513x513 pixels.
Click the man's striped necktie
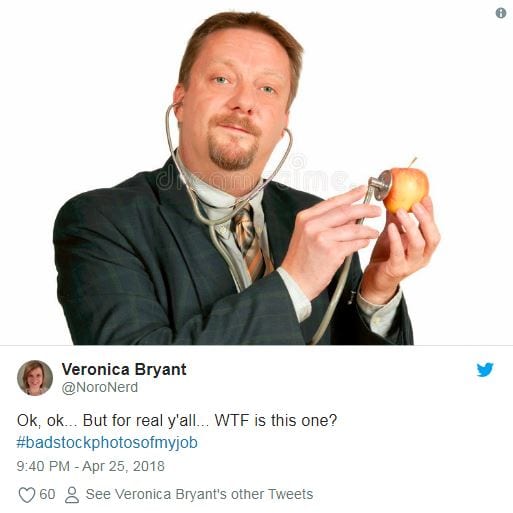point(251,241)
